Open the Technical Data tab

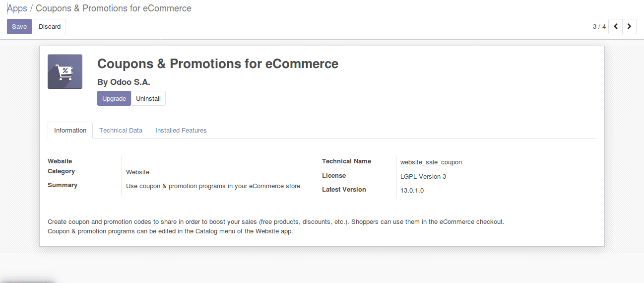pyautogui.click(x=121, y=130)
